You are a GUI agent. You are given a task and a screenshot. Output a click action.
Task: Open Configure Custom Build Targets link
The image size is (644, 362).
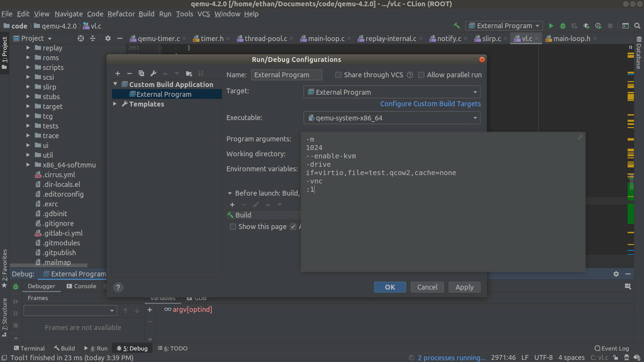coord(430,104)
